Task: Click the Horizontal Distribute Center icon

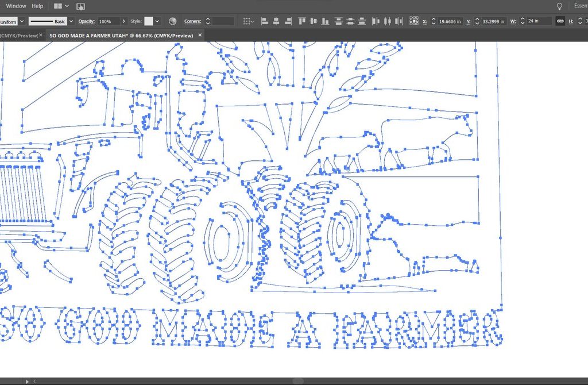Action: point(387,21)
